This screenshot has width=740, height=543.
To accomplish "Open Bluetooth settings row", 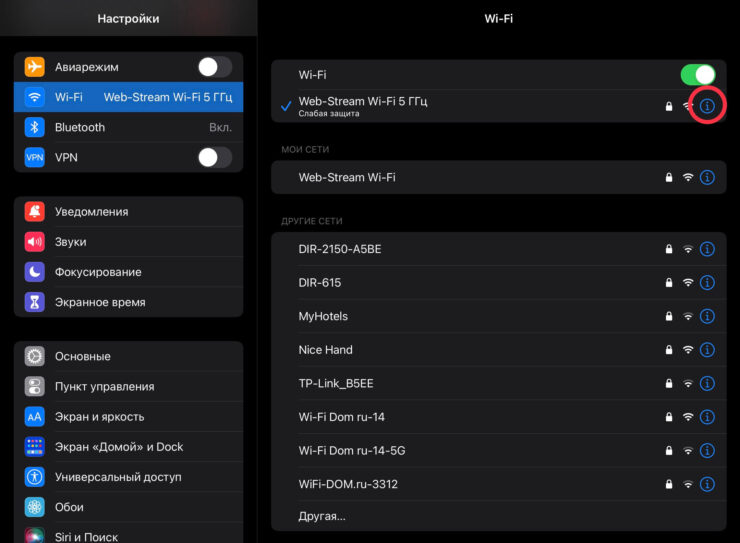I will 128,127.
